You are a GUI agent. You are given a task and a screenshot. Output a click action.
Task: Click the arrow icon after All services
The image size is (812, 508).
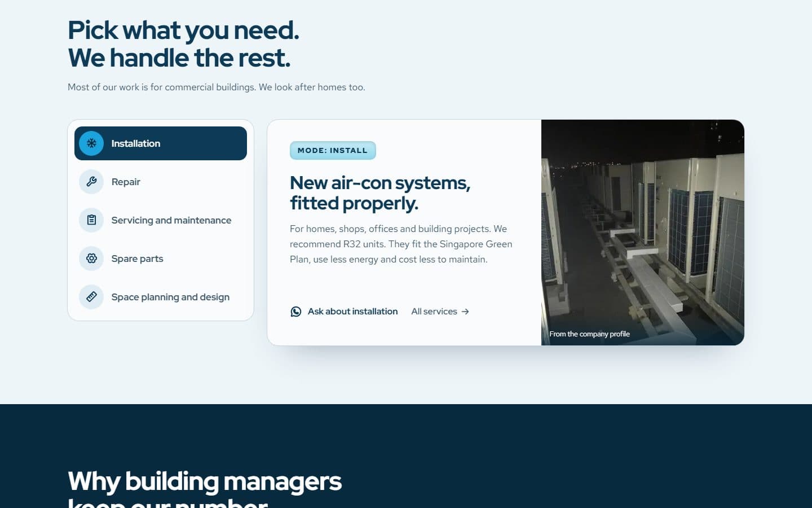pos(465,312)
